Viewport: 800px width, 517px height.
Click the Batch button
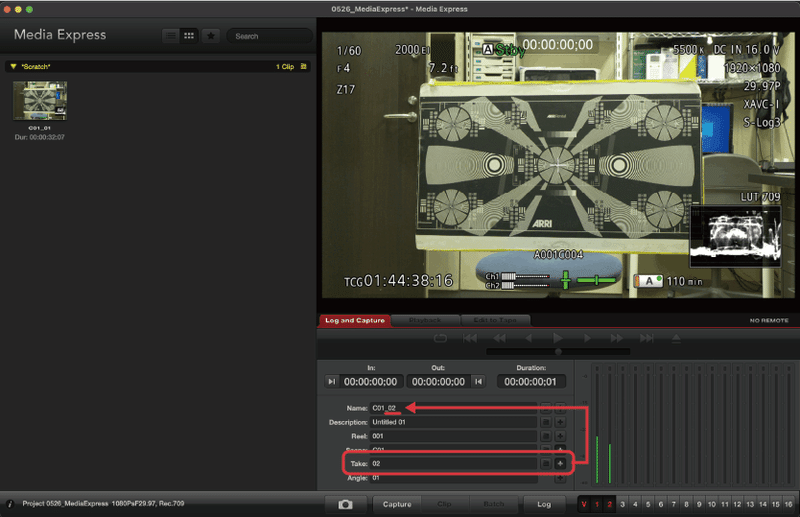click(x=493, y=504)
